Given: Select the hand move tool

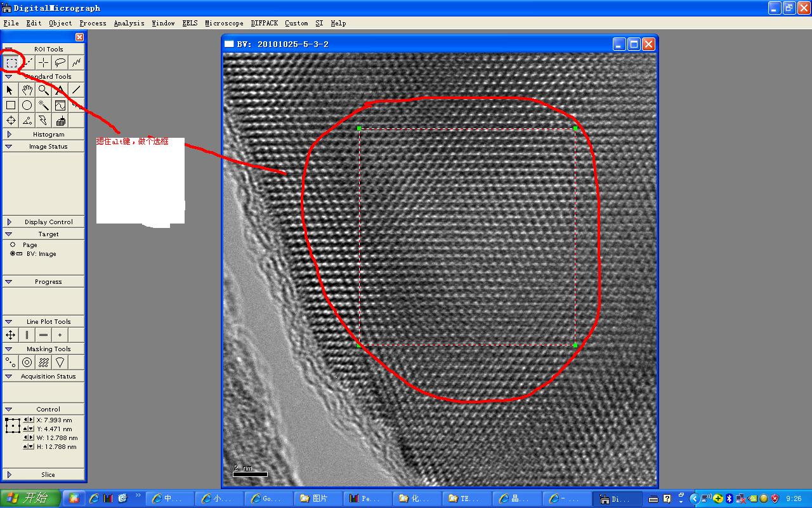Looking at the screenshot, I should 27,90.
